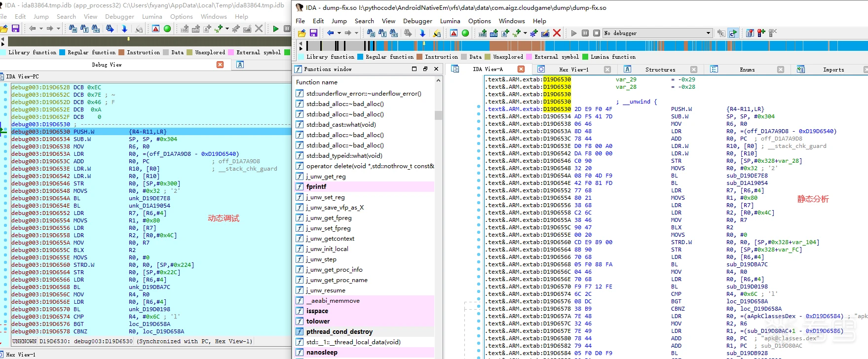Open the No debugger dropdown
The height and width of the screenshot is (359, 868).
coord(708,33)
